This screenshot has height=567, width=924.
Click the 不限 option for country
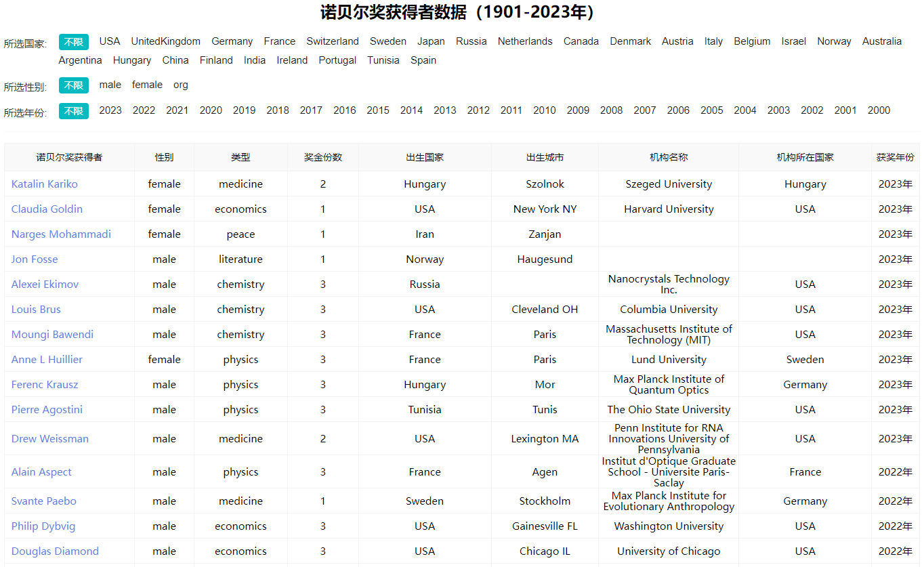point(73,42)
